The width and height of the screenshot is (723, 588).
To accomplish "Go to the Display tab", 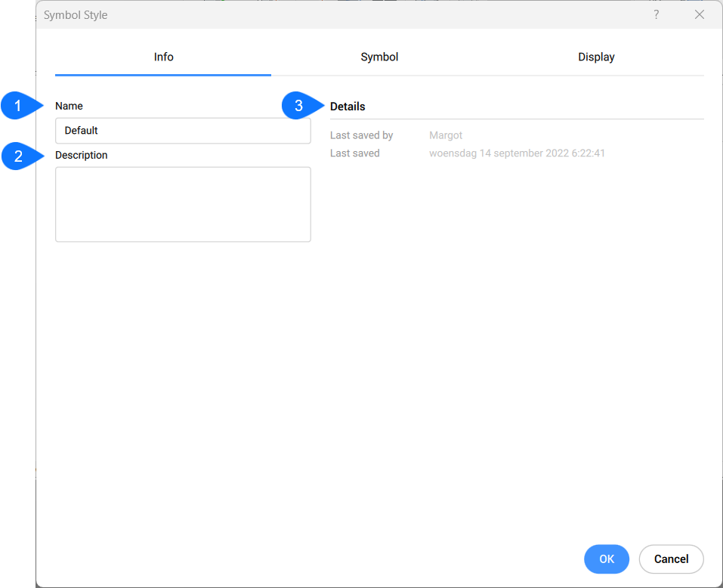I will pyautogui.click(x=596, y=57).
